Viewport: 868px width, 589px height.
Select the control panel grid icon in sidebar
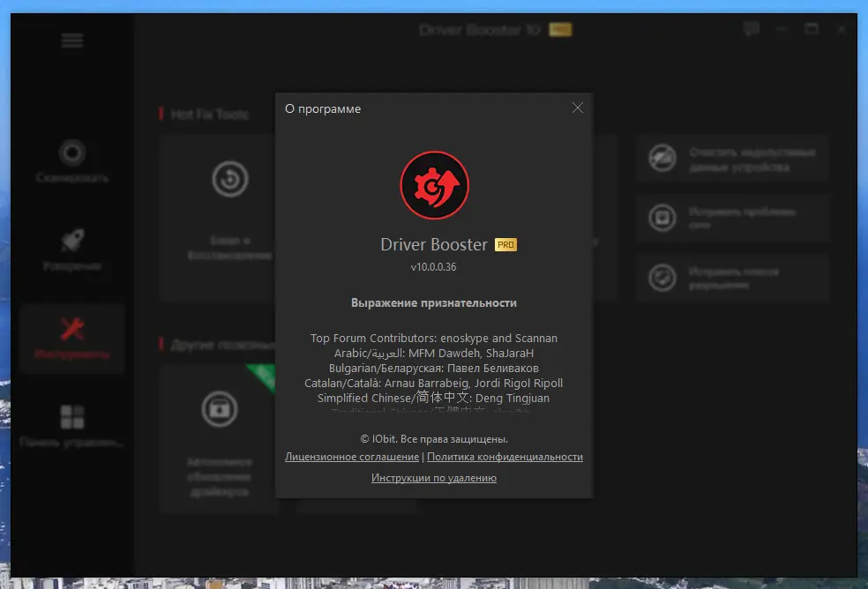[x=72, y=417]
